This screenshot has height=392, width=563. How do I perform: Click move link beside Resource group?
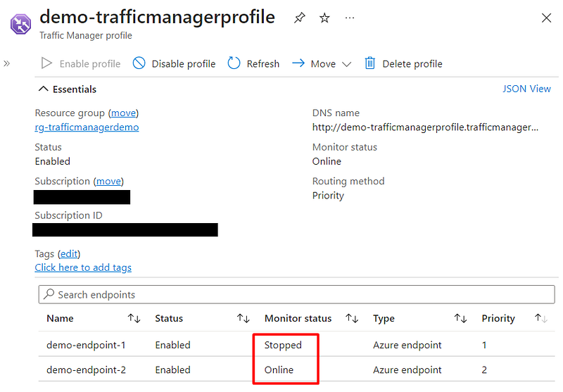(x=123, y=113)
